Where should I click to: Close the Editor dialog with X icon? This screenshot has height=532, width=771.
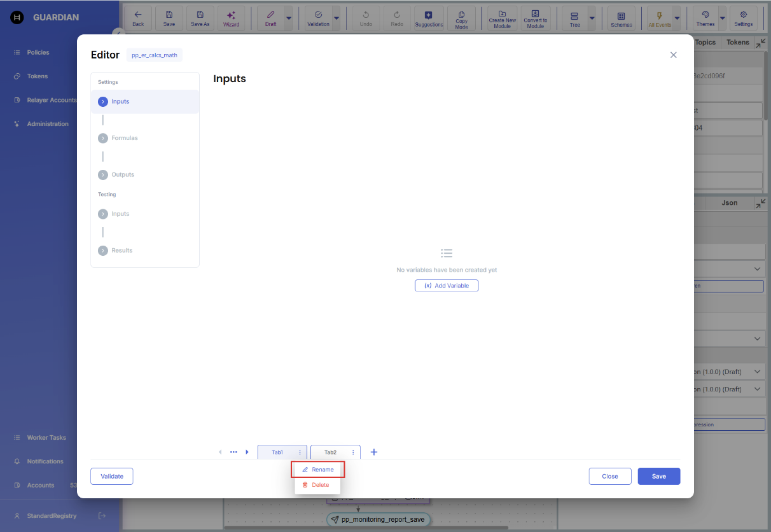click(674, 55)
